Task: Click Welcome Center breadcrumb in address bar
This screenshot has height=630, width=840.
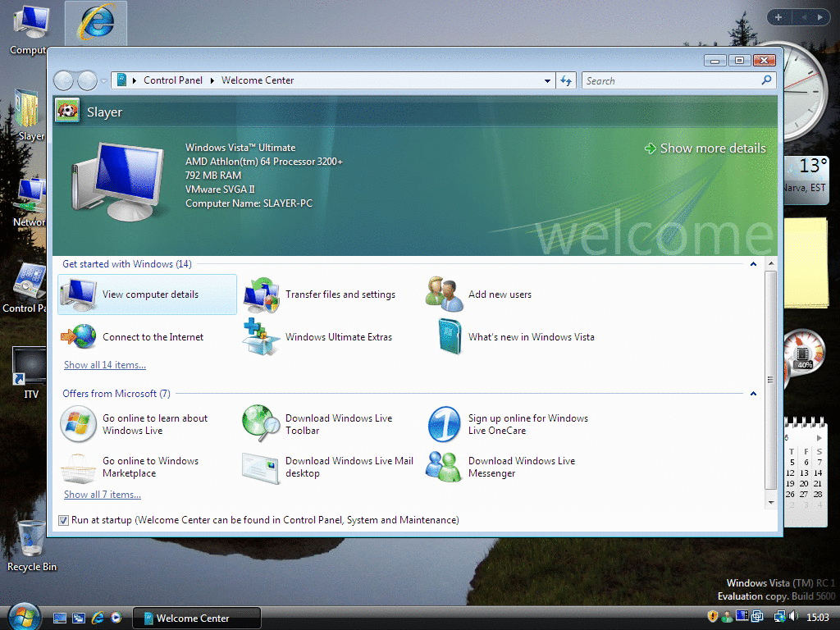Action: pos(257,80)
